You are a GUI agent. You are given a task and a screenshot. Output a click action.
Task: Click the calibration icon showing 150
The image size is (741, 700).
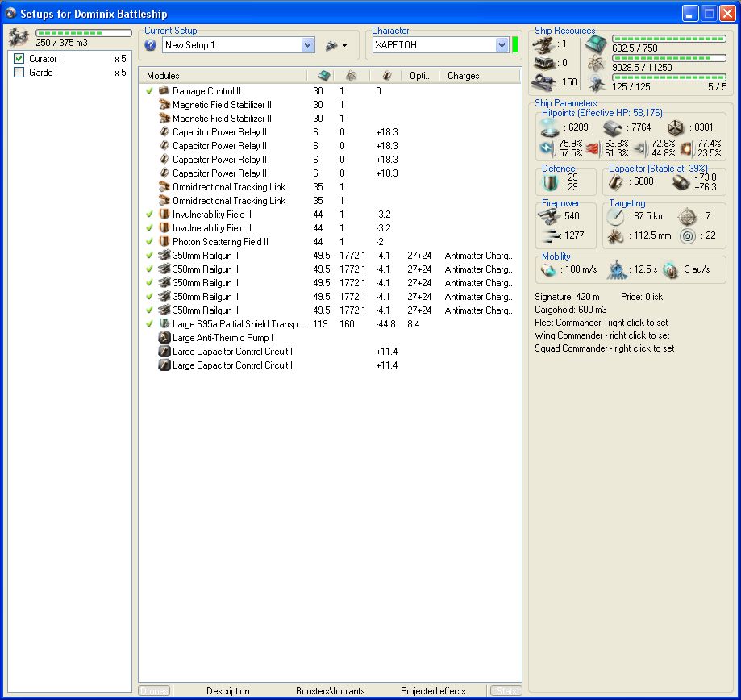(x=543, y=82)
